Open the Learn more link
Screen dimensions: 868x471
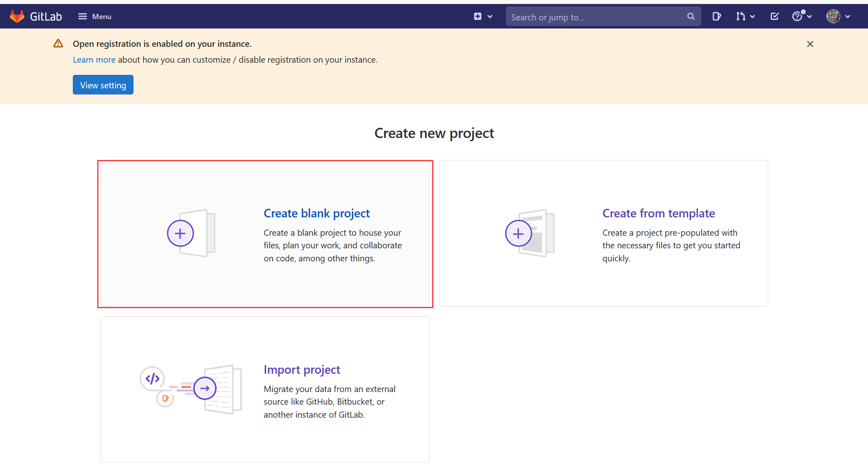(x=94, y=59)
